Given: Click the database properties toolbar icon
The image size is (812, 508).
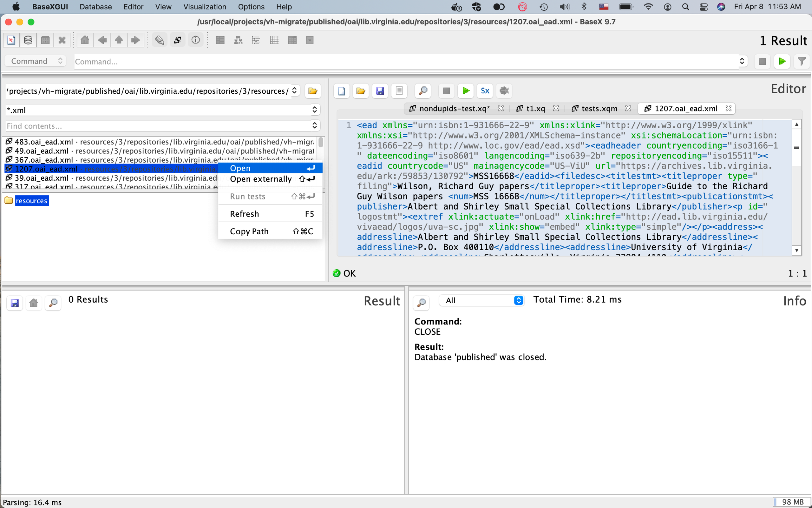Looking at the screenshot, I should (x=45, y=40).
